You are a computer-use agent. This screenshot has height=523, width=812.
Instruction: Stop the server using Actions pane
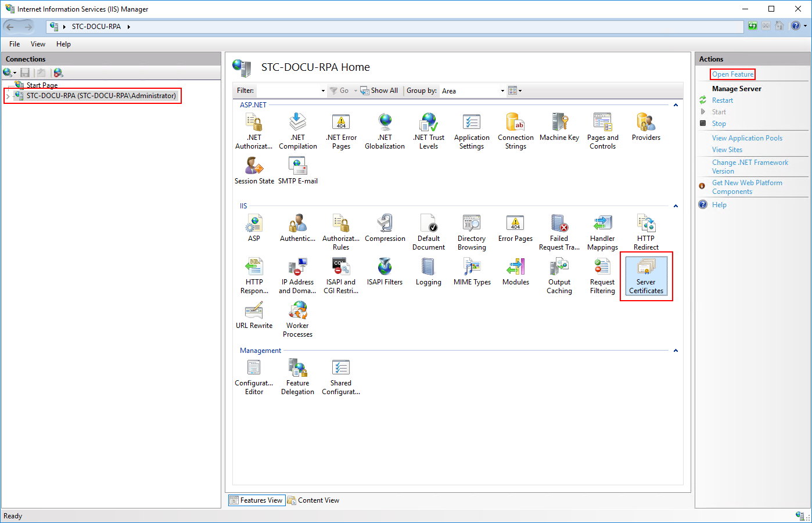718,123
